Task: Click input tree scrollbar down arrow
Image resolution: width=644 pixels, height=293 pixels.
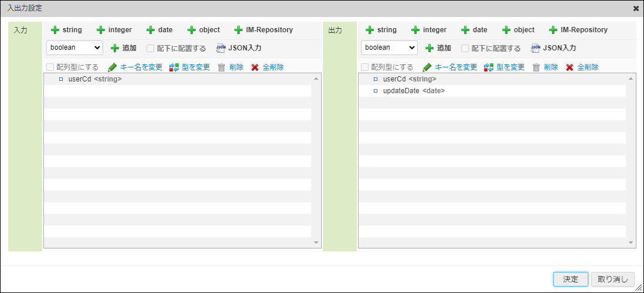Action: 316,243
